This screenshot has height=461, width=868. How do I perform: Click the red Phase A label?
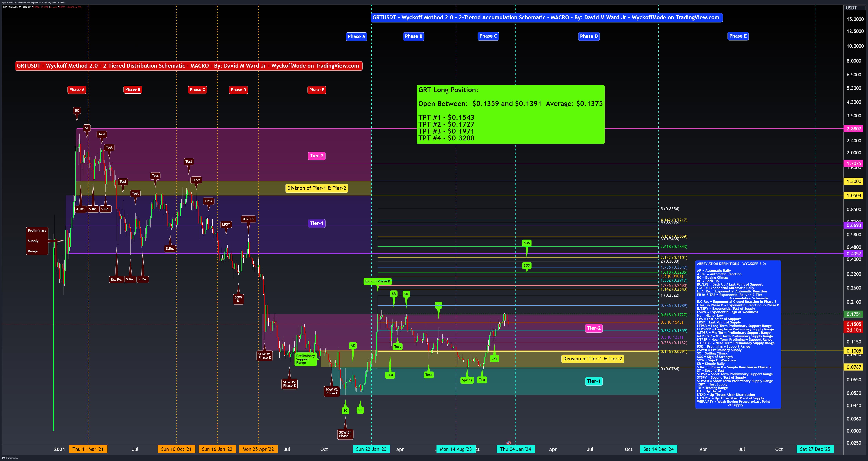coord(77,90)
